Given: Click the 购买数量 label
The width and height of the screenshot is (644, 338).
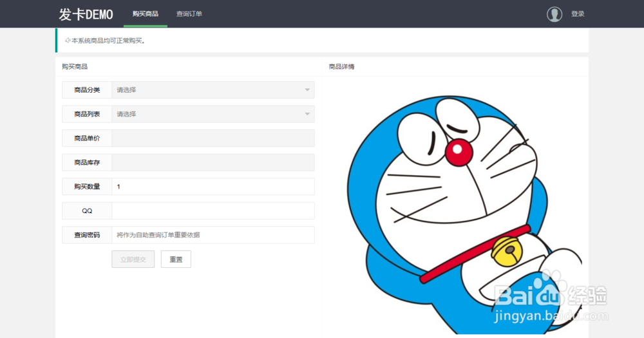Looking at the screenshot, I should pos(87,187).
